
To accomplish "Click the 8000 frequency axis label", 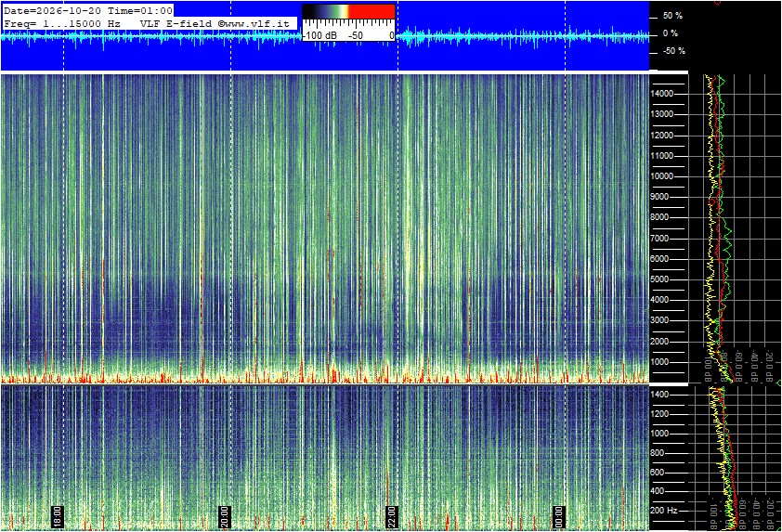I will 659,217.
